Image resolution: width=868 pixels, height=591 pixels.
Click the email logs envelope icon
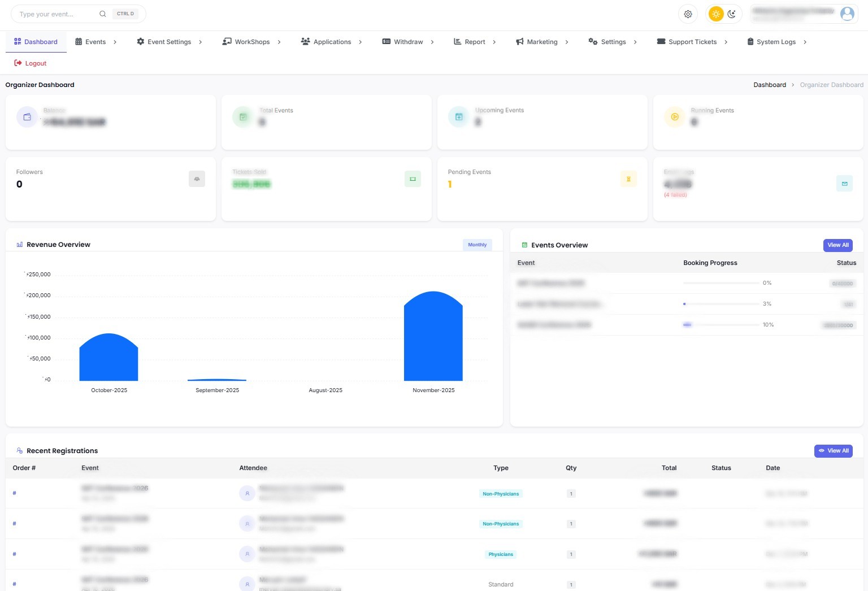point(844,184)
